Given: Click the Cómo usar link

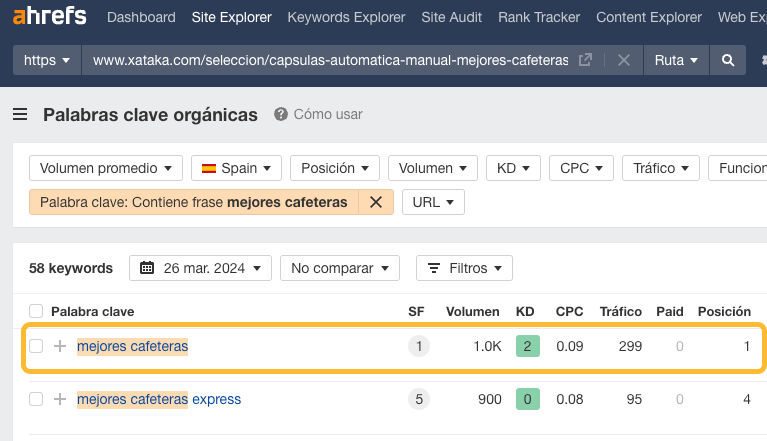Looking at the screenshot, I should [328, 114].
